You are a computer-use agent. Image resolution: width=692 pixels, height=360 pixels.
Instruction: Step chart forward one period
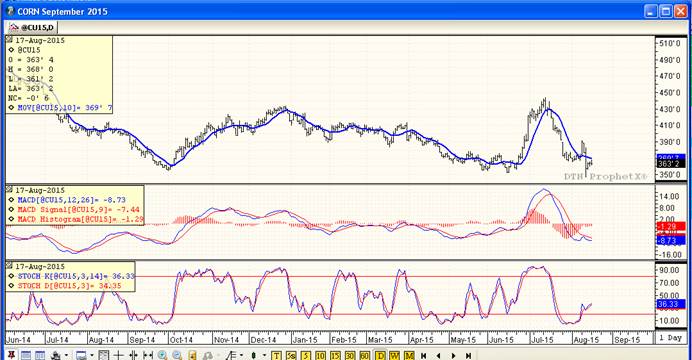[x=453, y=356]
